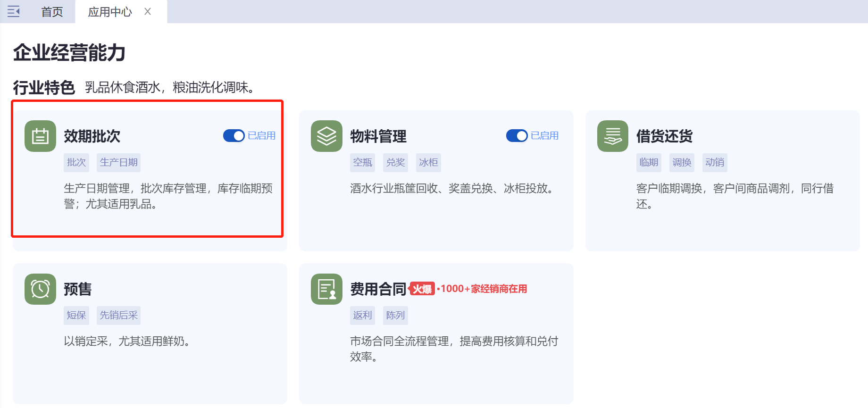Switch to the 首页 tab
Image resolution: width=868 pixels, height=408 pixels.
click(x=52, y=12)
